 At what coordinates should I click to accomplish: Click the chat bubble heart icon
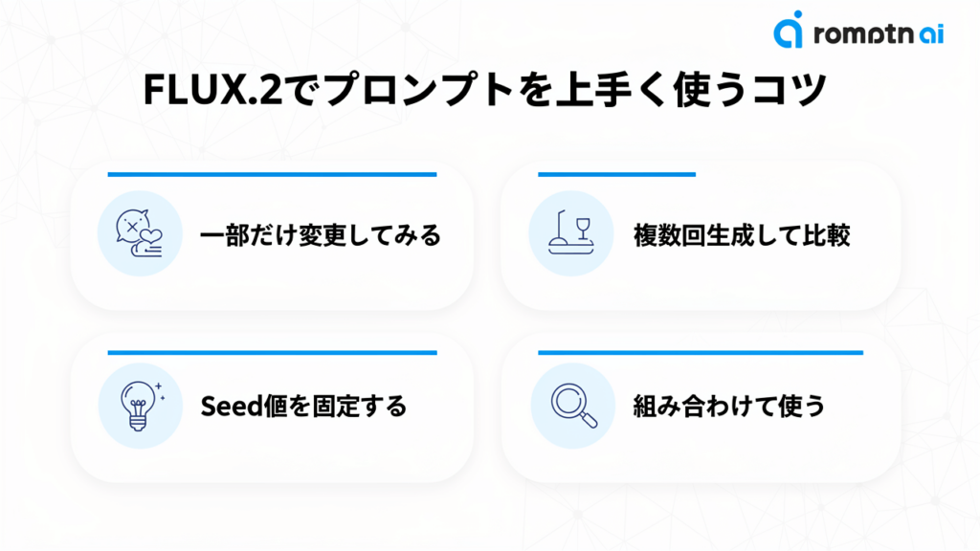(141, 233)
